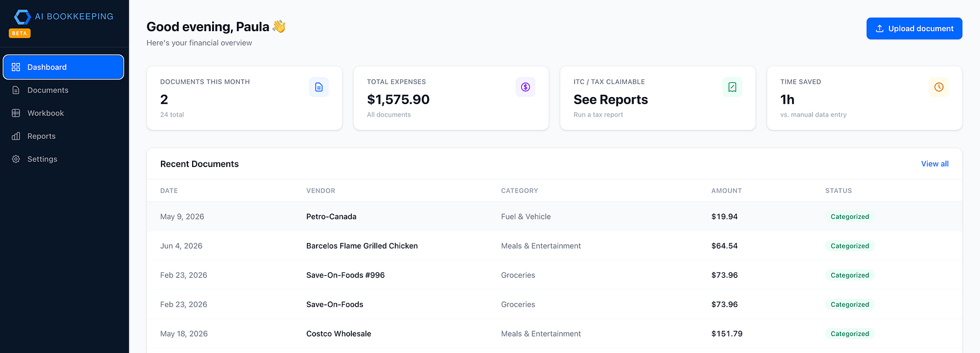The height and width of the screenshot is (353, 980).
Task: Open the See Reports tax claimable card
Action: (x=657, y=98)
